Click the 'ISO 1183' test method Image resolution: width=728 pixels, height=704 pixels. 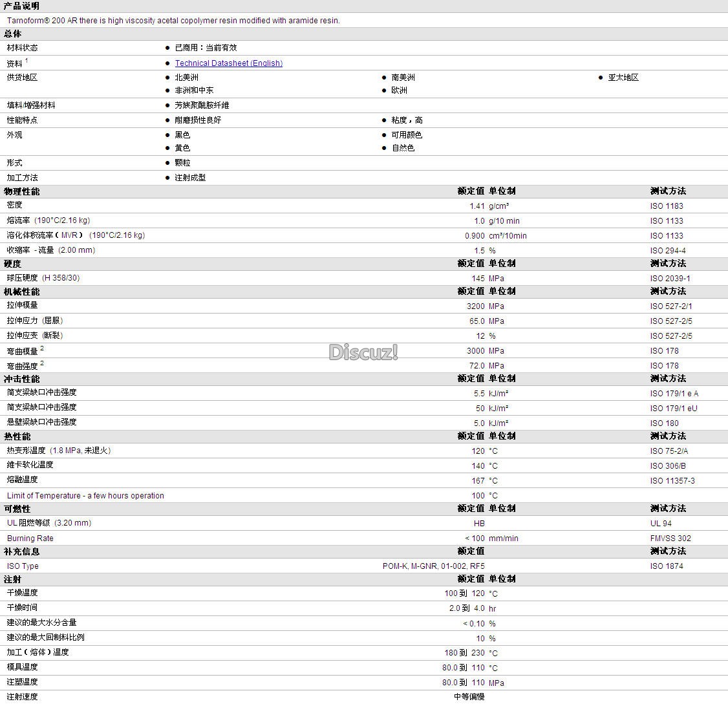(666, 206)
